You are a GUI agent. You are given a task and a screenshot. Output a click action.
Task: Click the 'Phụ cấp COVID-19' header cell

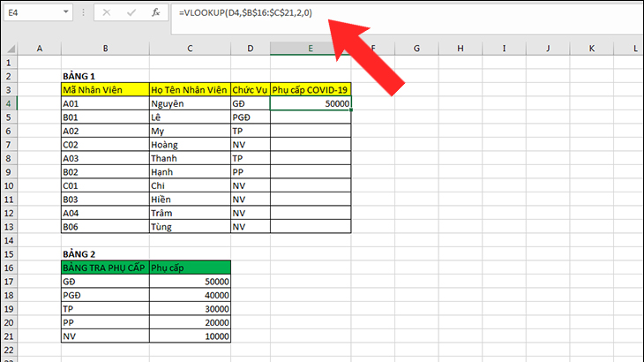[311, 90]
